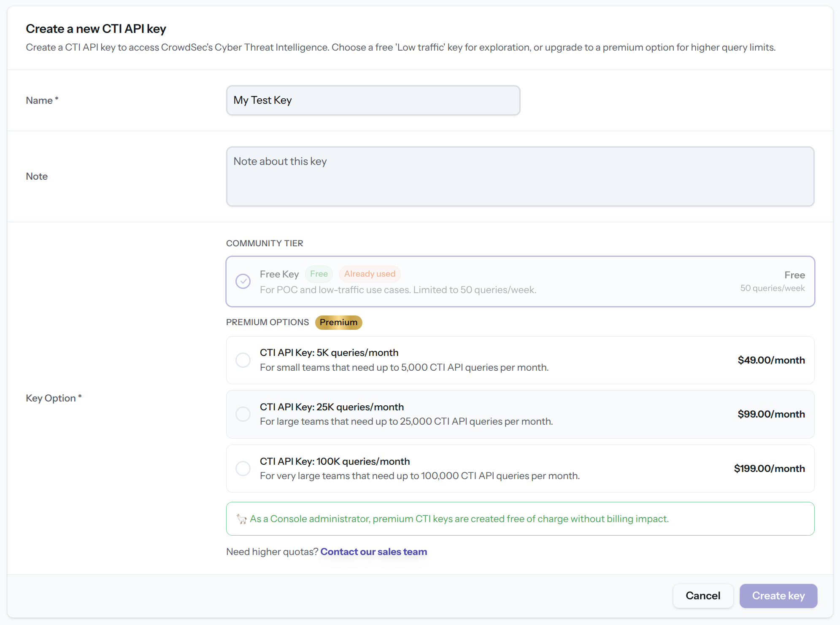Click the llama icon in admin notice
The image size is (840, 625).
pyautogui.click(x=241, y=519)
